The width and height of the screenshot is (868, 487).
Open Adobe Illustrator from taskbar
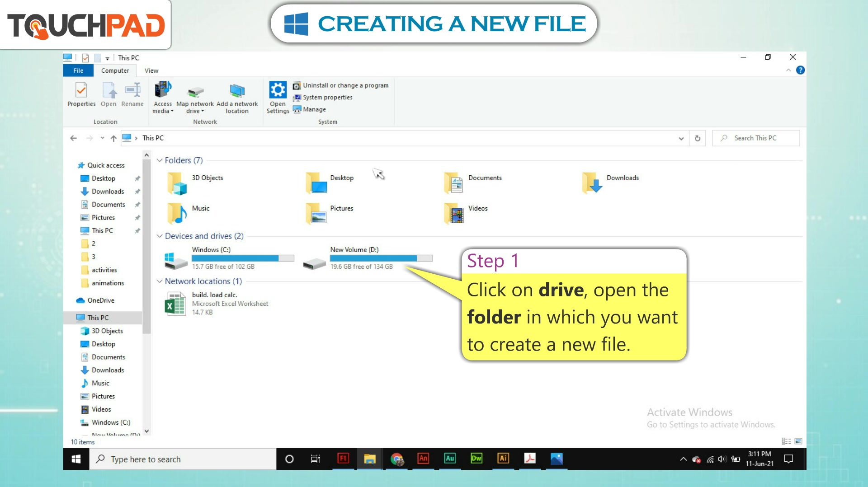coord(503,459)
